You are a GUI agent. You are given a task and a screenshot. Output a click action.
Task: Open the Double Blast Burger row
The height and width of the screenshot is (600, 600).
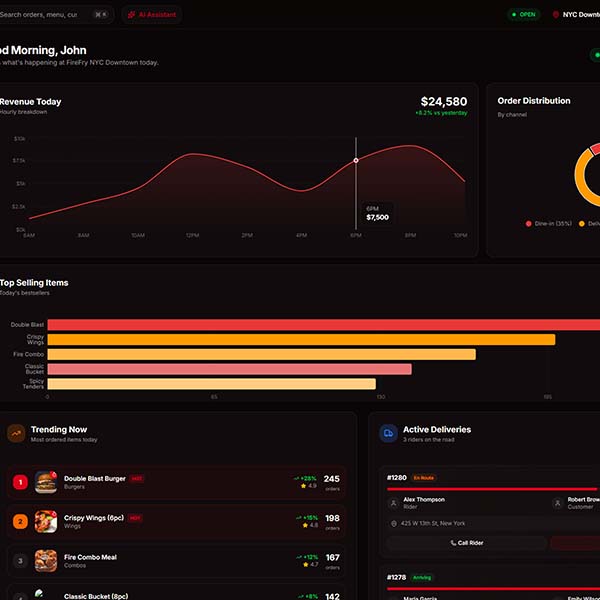click(176, 483)
